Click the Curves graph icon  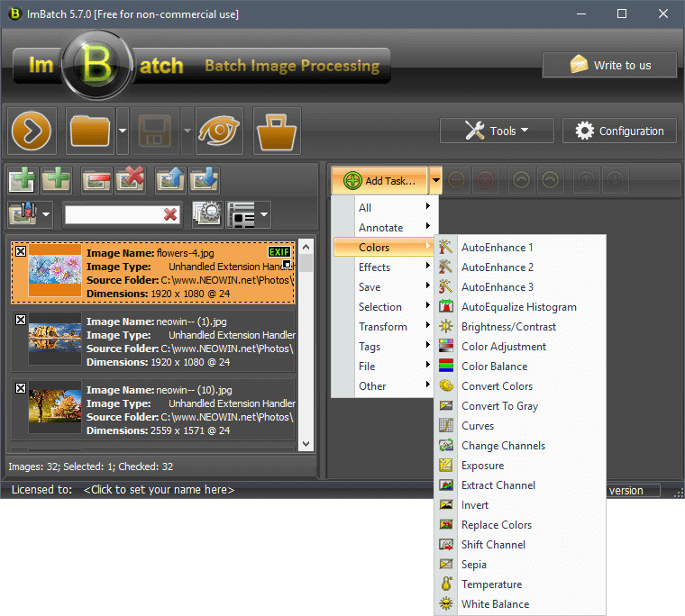pos(445,425)
